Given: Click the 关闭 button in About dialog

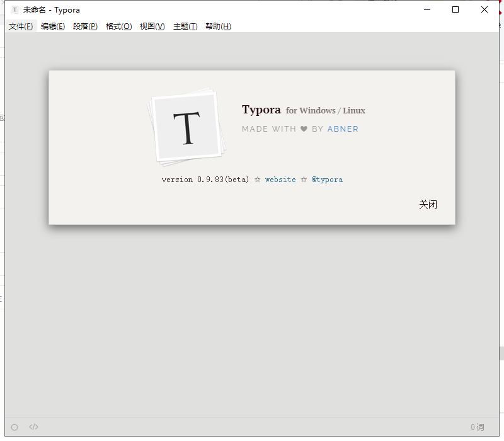Looking at the screenshot, I should pyautogui.click(x=428, y=204).
